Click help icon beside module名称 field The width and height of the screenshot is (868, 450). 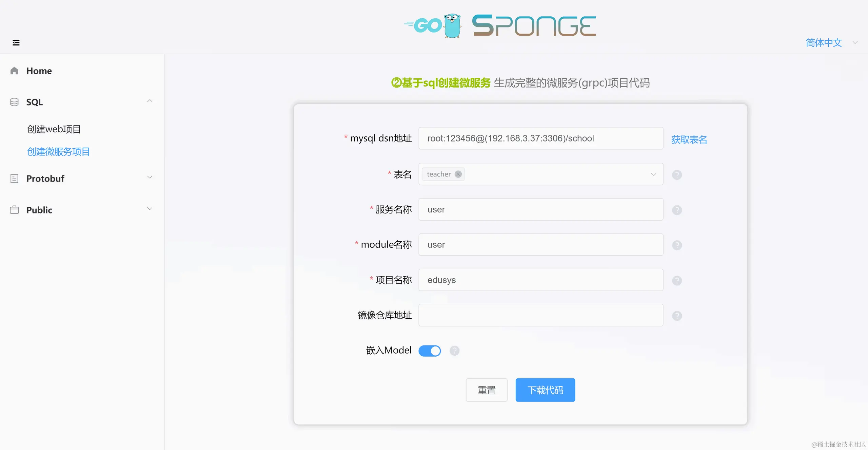tap(677, 245)
